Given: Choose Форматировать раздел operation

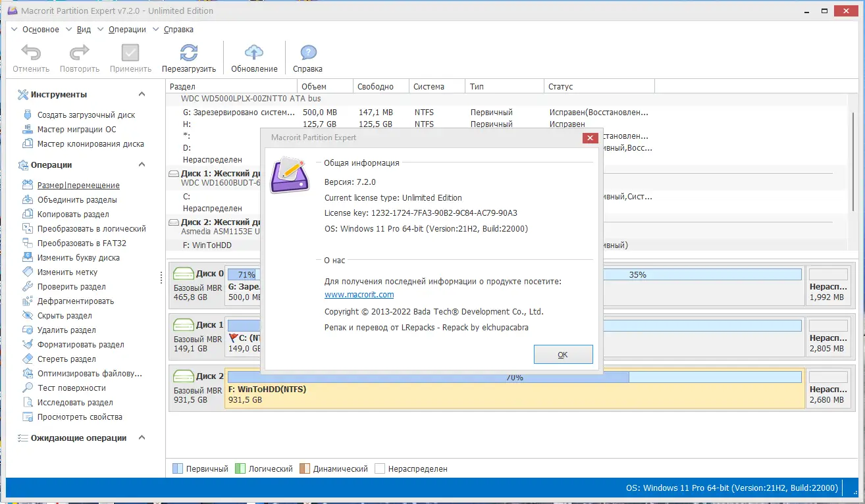Looking at the screenshot, I should coord(81,345).
